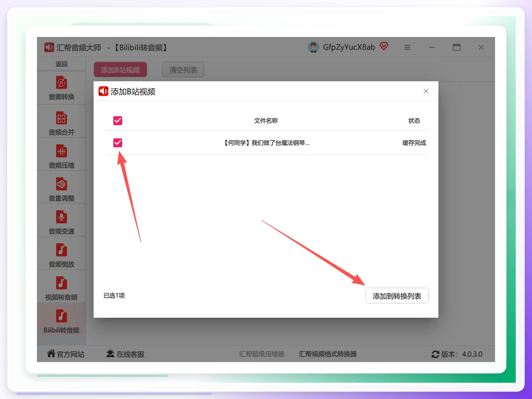This screenshot has height=399, width=532.
Task: Uncheck the 【何同学】 video row checkbox
Action: tap(118, 143)
